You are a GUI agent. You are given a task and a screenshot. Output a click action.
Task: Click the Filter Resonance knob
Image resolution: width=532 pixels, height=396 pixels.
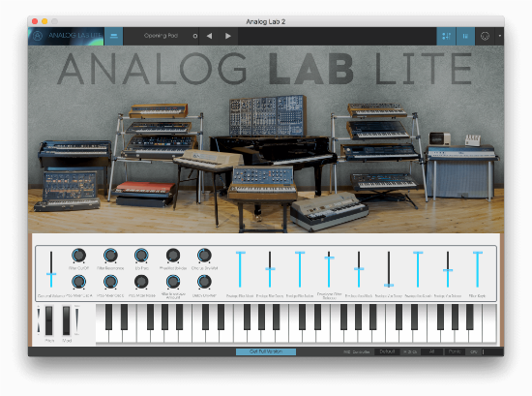(x=110, y=255)
